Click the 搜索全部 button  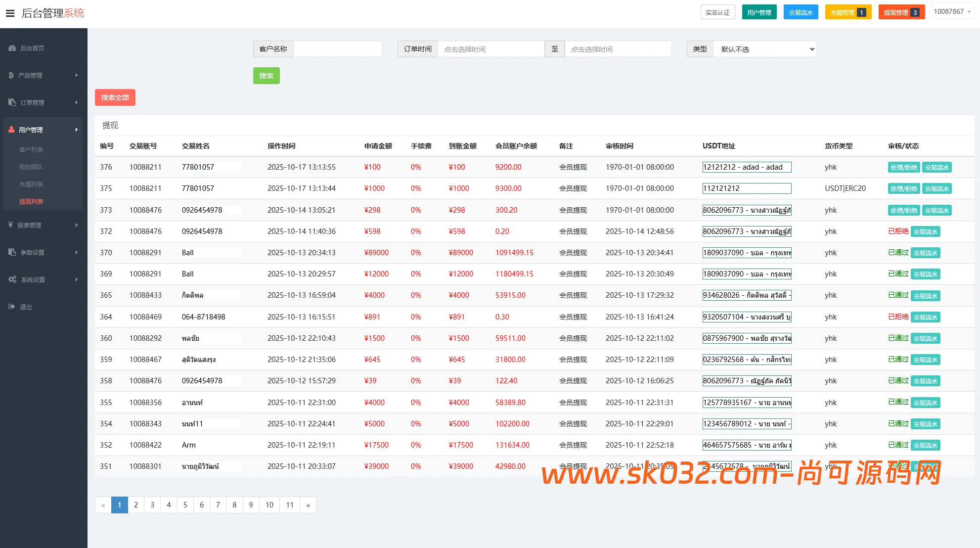click(115, 97)
